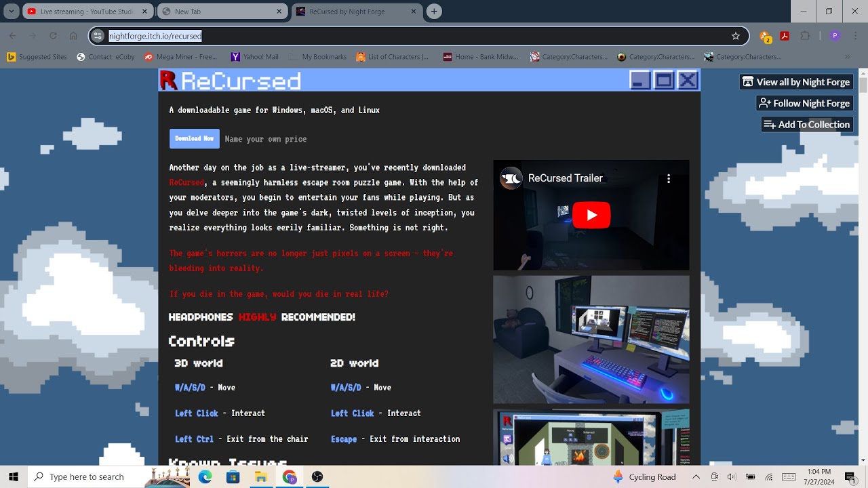This screenshot has height=488, width=868.
Task: Open the network Wi-Fi tray icon
Action: [x=769, y=476]
